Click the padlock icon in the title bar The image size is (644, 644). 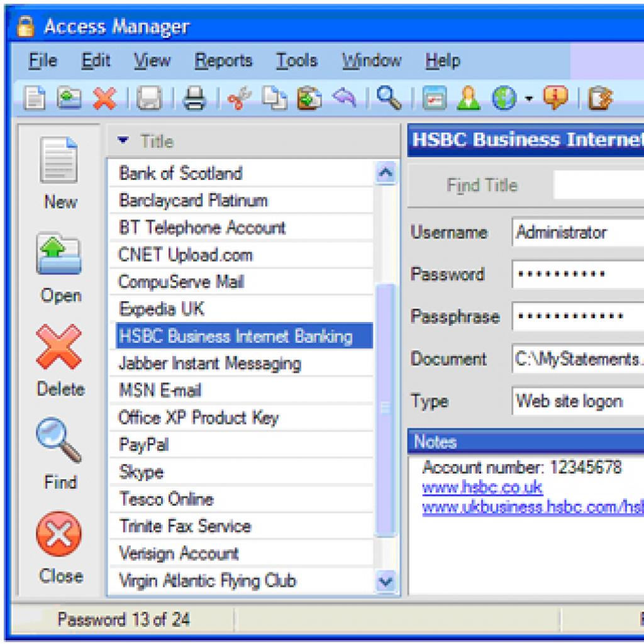pos(25,26)
